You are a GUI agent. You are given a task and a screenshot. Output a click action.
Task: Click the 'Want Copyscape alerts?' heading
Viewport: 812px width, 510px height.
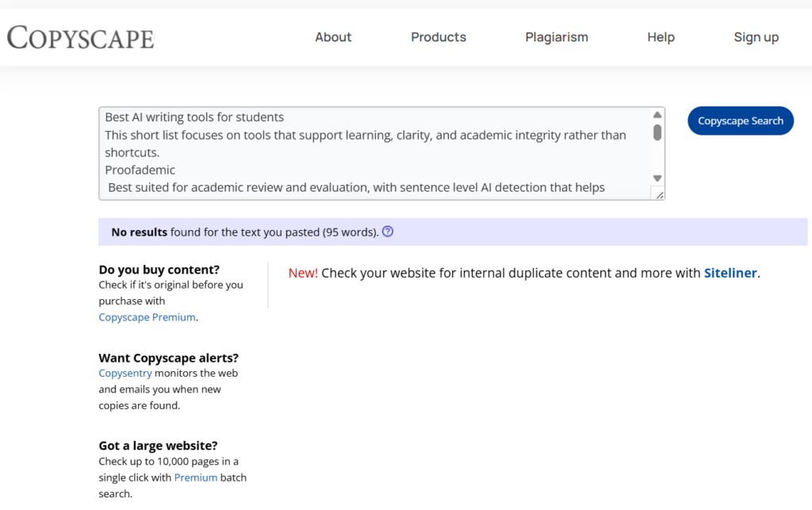[x=168, y=358]
